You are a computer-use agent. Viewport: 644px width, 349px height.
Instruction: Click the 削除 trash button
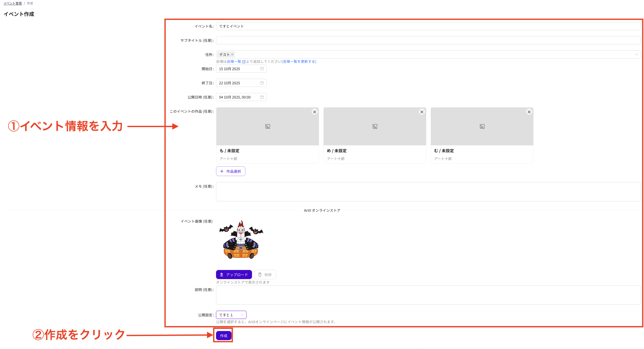point(265,275)
